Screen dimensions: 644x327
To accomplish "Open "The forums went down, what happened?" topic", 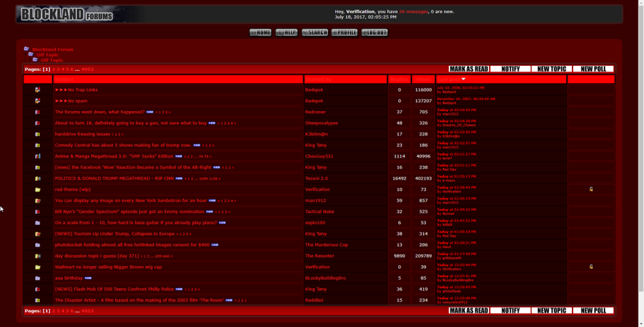I will tap(99, 112).
